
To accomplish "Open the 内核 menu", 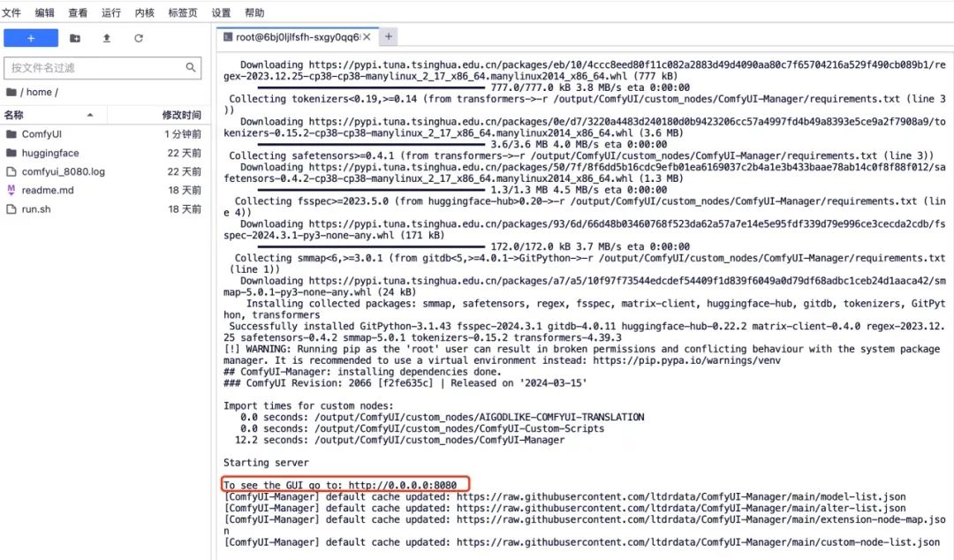I will 144,12.
